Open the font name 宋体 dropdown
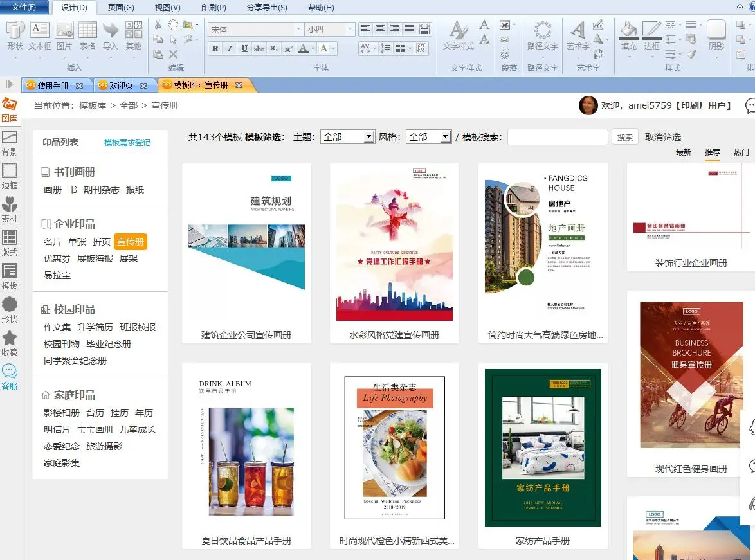The height and width of the screenshot is (560, 755). (x=298, y=30)
